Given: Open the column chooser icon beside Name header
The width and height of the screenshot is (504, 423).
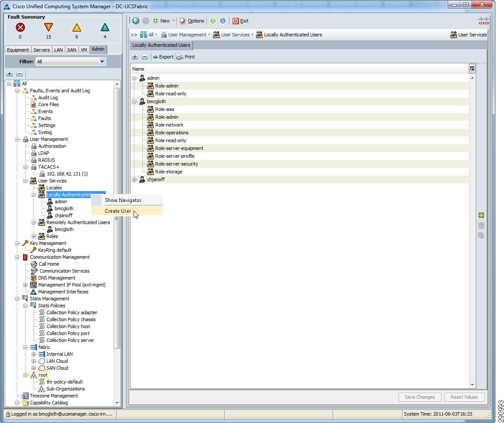Looking at the screenshot, I should 472,68.
